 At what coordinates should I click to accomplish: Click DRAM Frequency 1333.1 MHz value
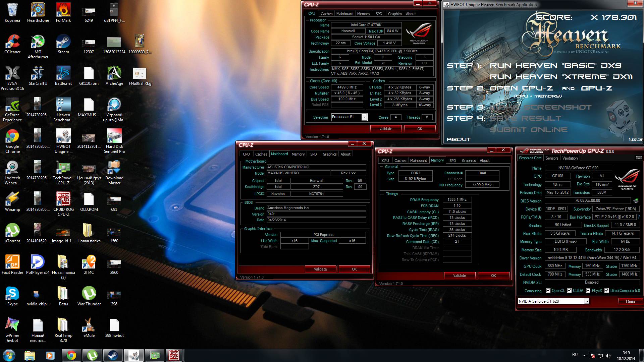tap(457, 199)
